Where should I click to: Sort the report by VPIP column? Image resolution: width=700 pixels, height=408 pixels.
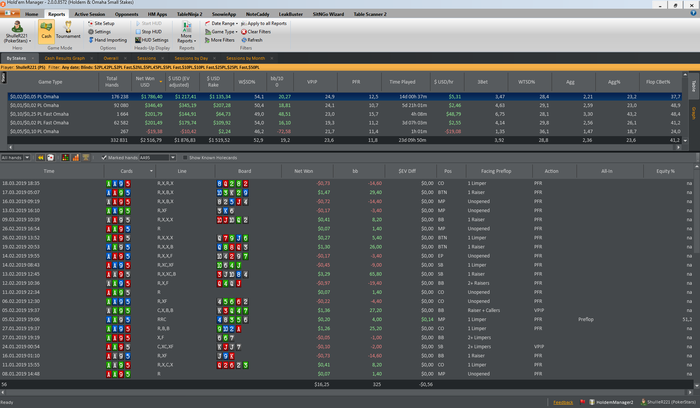click(x=312, y=82)
